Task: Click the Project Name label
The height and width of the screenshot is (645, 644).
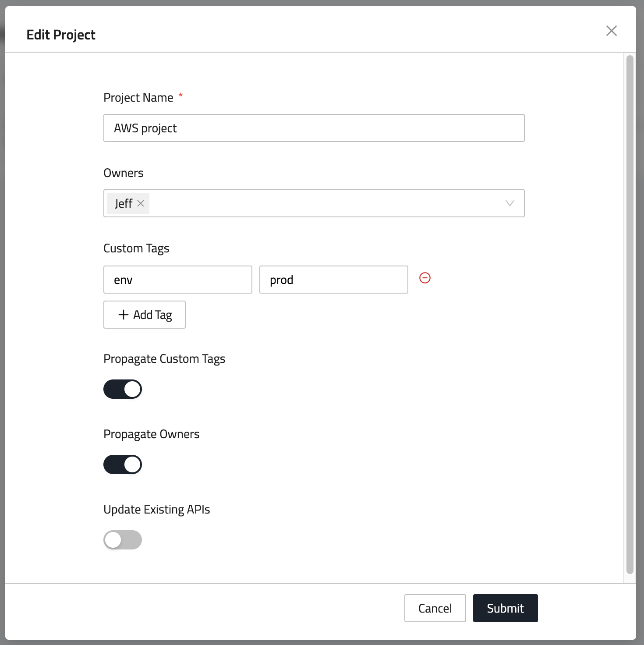Action: 138,97
